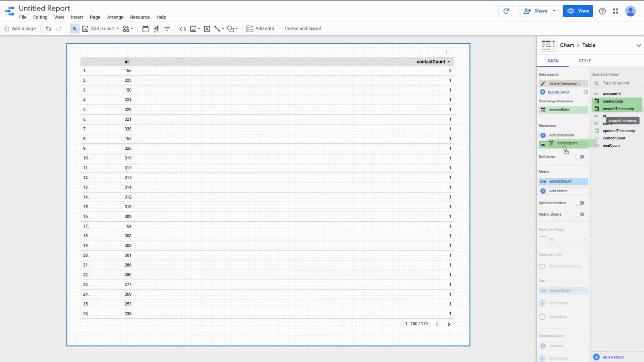
Task: Click contactCount column sort arrow
Action: tap(449, 62)
